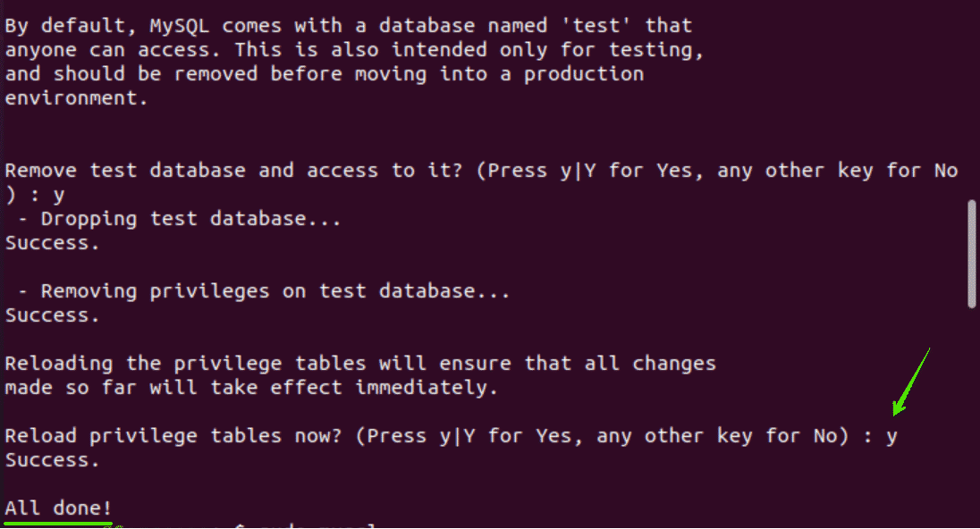980x529 pixels.
Task: Click the first 'Success.' after dropping database
Action: 52,243
